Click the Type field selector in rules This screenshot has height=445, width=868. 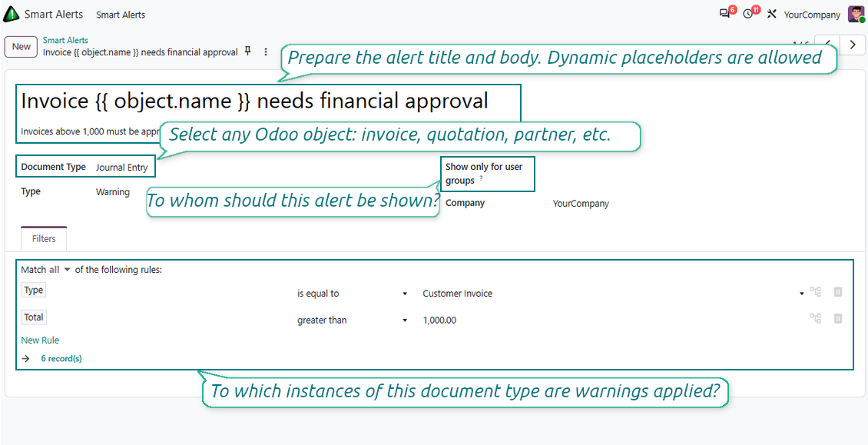tap(33, 290)
